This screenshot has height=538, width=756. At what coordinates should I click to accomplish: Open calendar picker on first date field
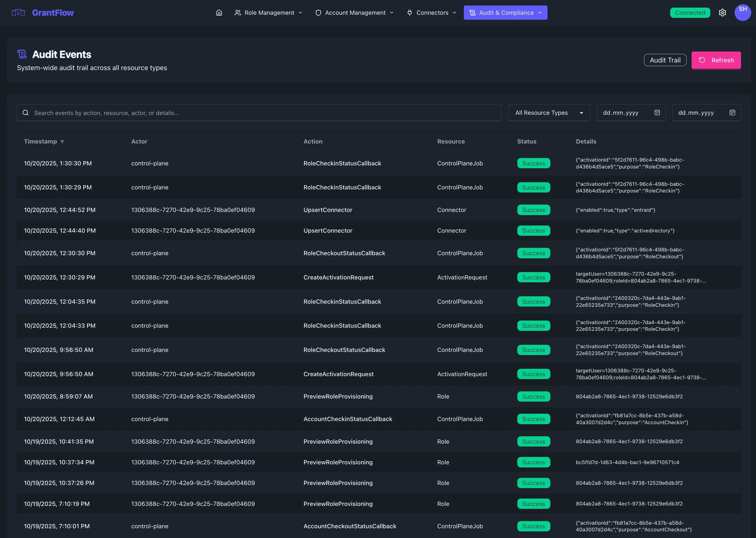point(657,113)
